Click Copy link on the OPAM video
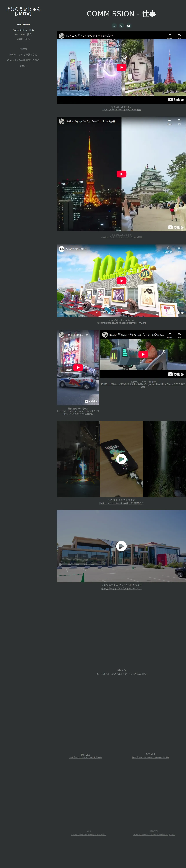This screenshot has width=186, height=868. pos(169,249)
